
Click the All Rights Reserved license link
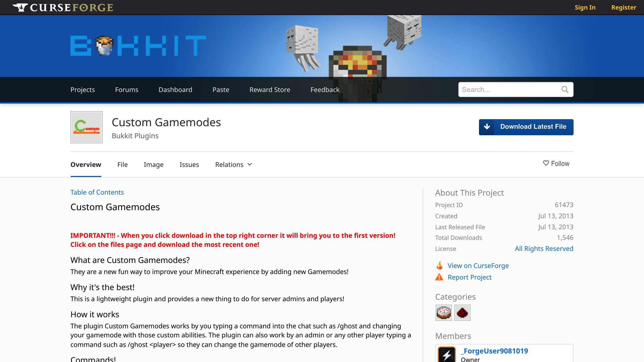pyautogui.click(x=544, y=248)
